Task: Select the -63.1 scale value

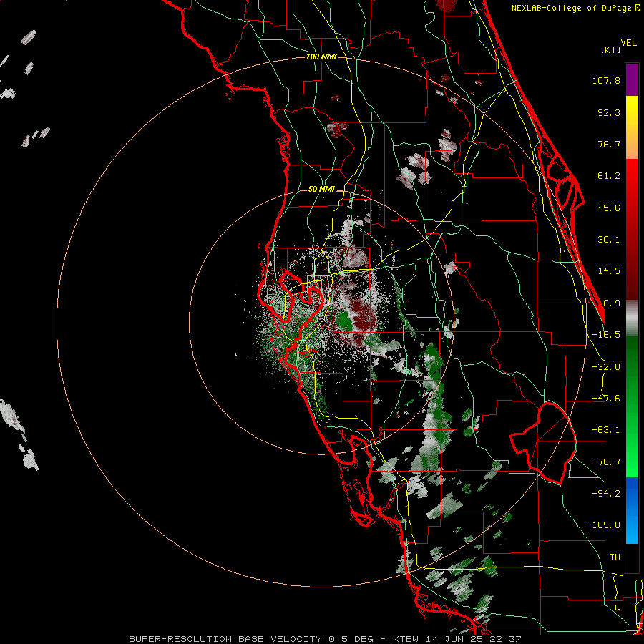Action: coord(606,430)
